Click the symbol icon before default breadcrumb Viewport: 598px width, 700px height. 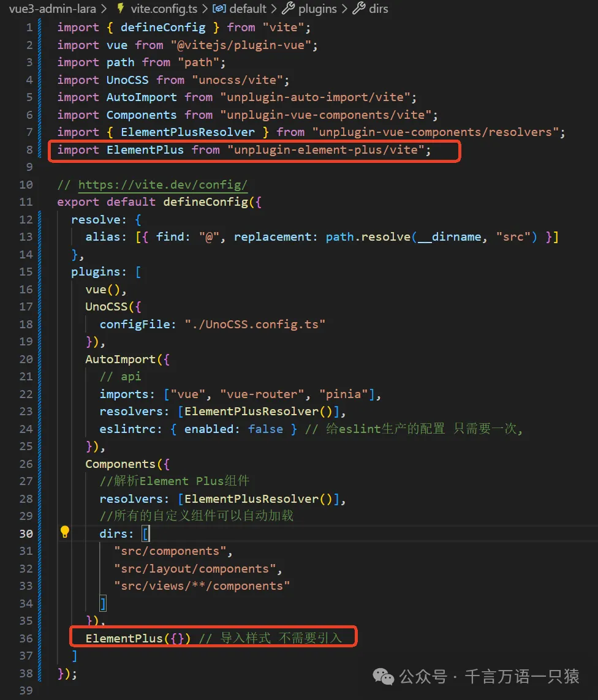click(218, 9)
